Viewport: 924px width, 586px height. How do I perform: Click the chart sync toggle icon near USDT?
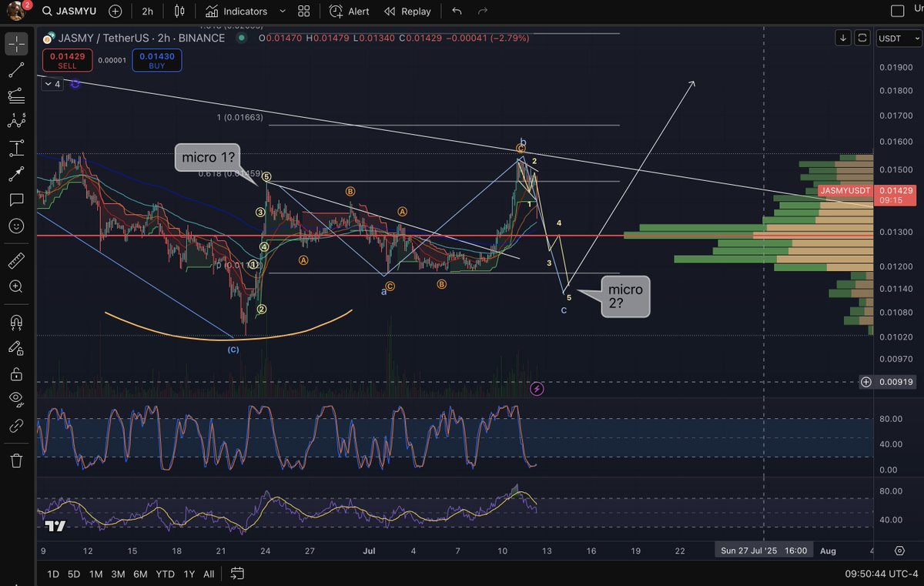(862, 38)
